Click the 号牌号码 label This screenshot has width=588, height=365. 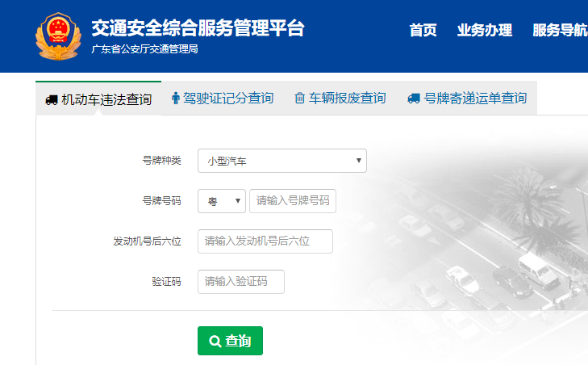click(x=161, y=201)
